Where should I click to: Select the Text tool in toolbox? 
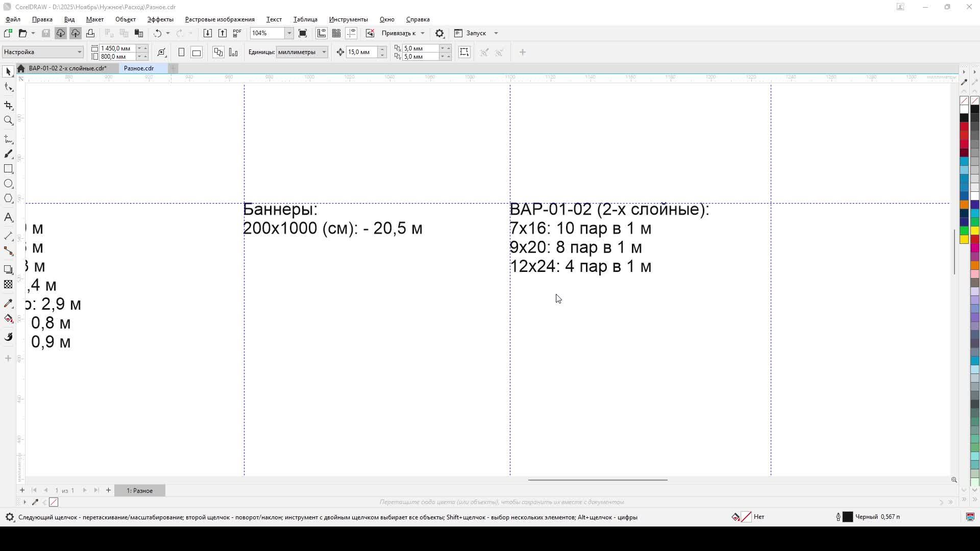point(8,217)
